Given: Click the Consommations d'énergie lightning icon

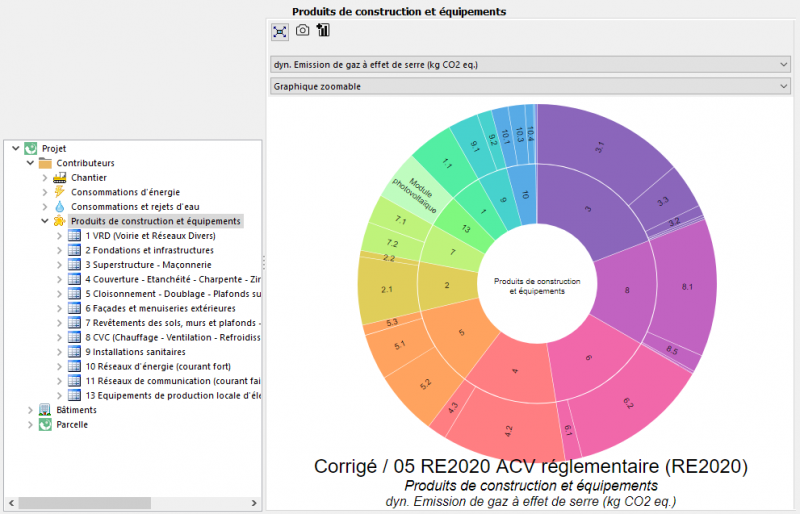Looking at the screenshot, I should pos(60,192).
